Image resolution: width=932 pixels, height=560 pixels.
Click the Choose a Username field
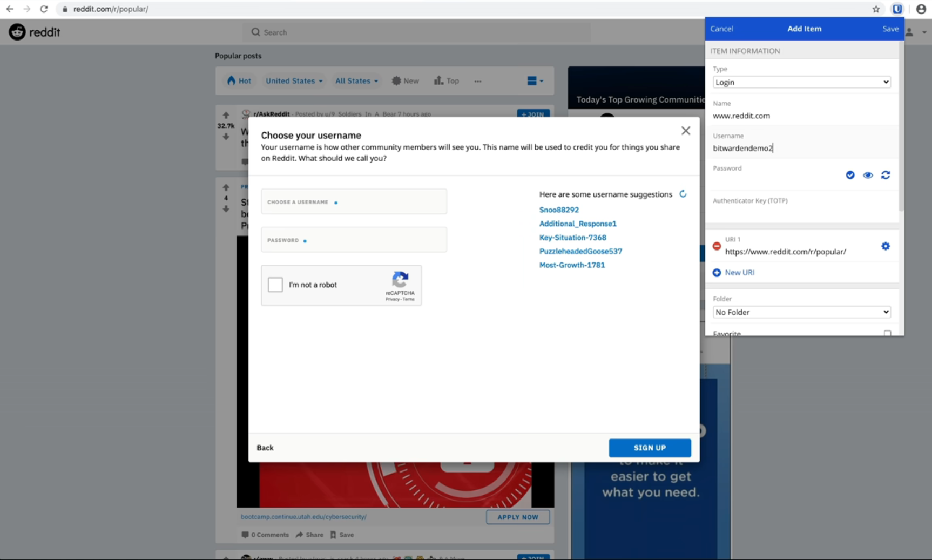point(354,201)
